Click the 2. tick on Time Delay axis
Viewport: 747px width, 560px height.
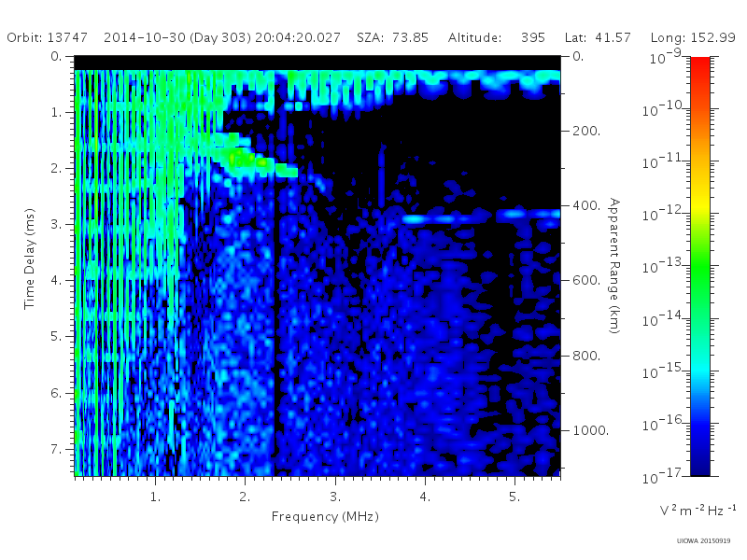tap(56, 169)
